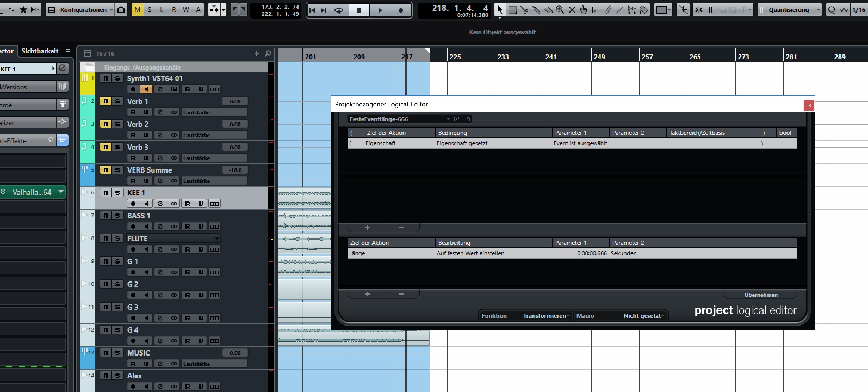
Task: Click the add track plus icon
Action: [257, 53]
